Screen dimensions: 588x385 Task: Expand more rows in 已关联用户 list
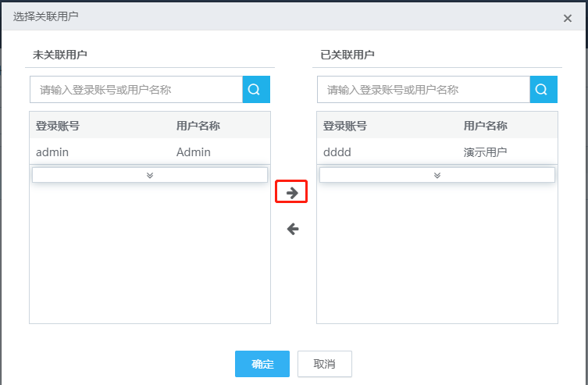click(x=437, y=175)
